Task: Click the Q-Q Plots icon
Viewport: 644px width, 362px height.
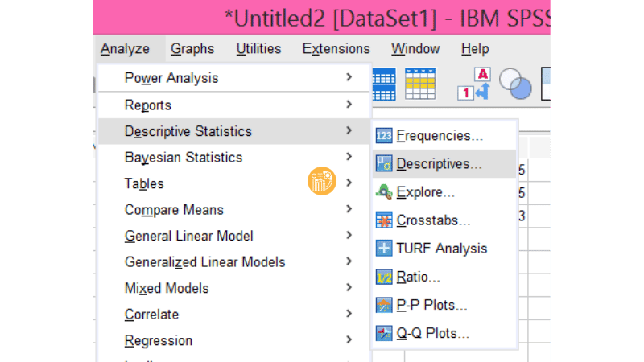Action: point(384,333)
